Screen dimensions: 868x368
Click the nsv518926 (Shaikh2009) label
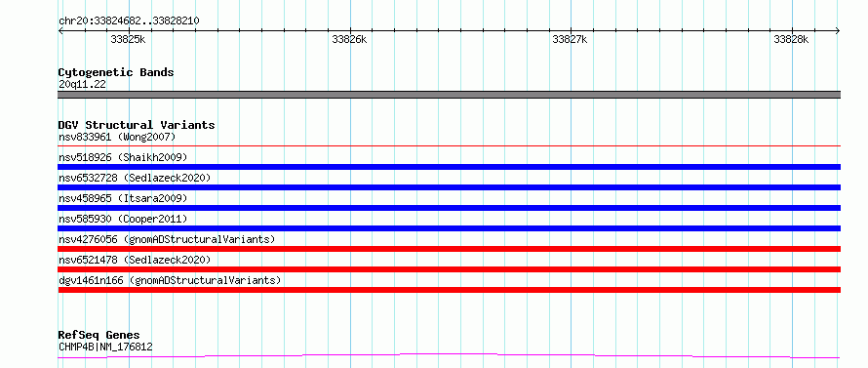click(x=123, y=157)
